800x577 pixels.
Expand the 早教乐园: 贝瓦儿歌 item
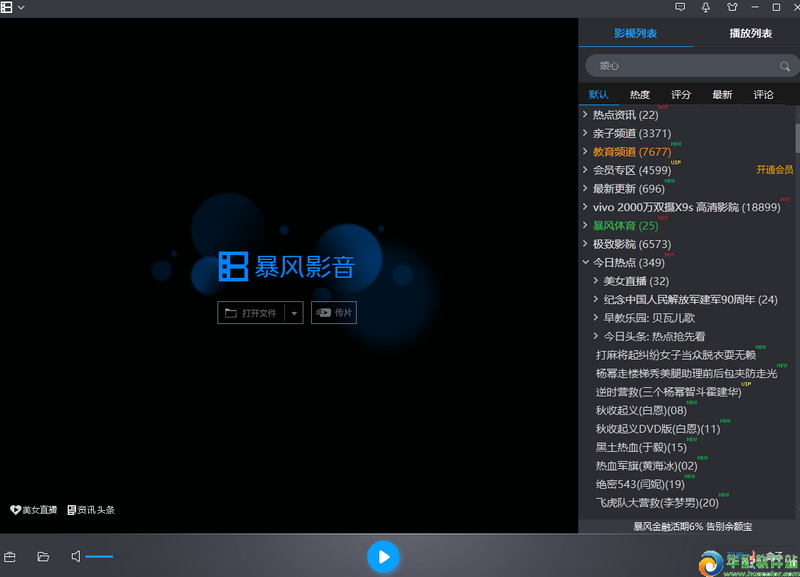pos(595,317)
